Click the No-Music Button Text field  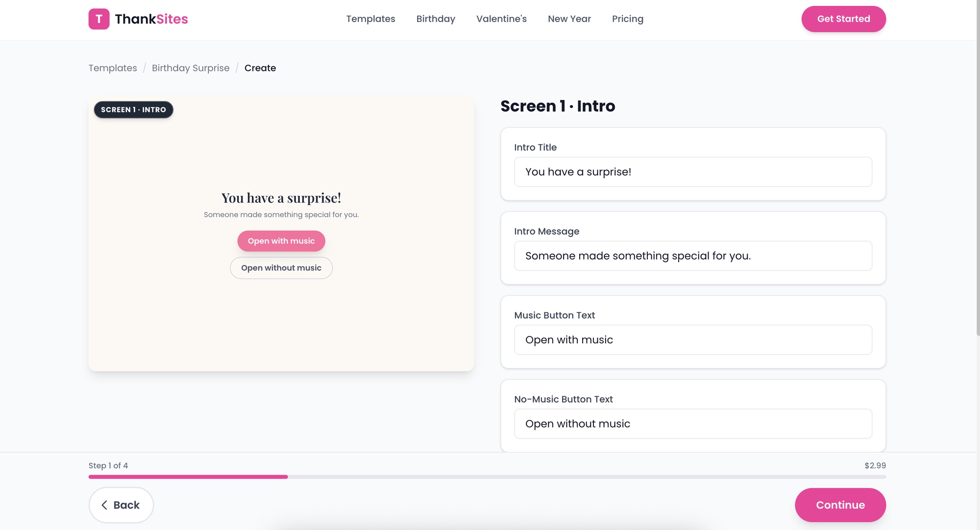tap(693, 424)
